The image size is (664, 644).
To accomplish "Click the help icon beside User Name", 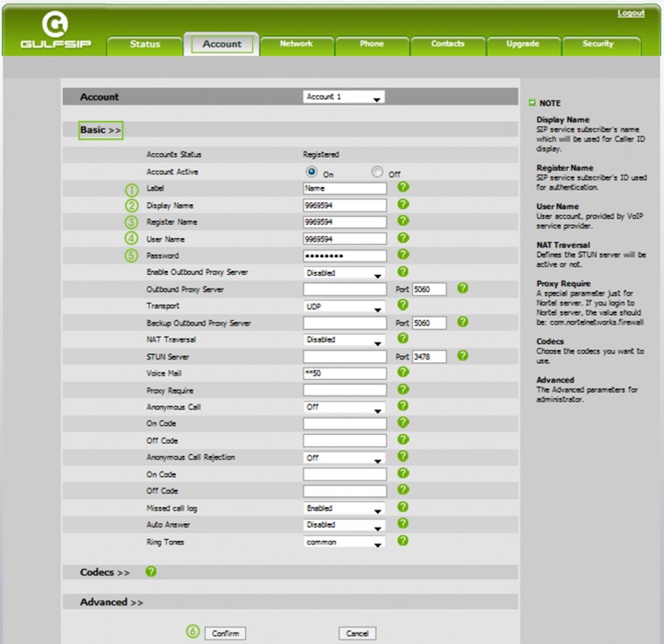I will [403, 238].
